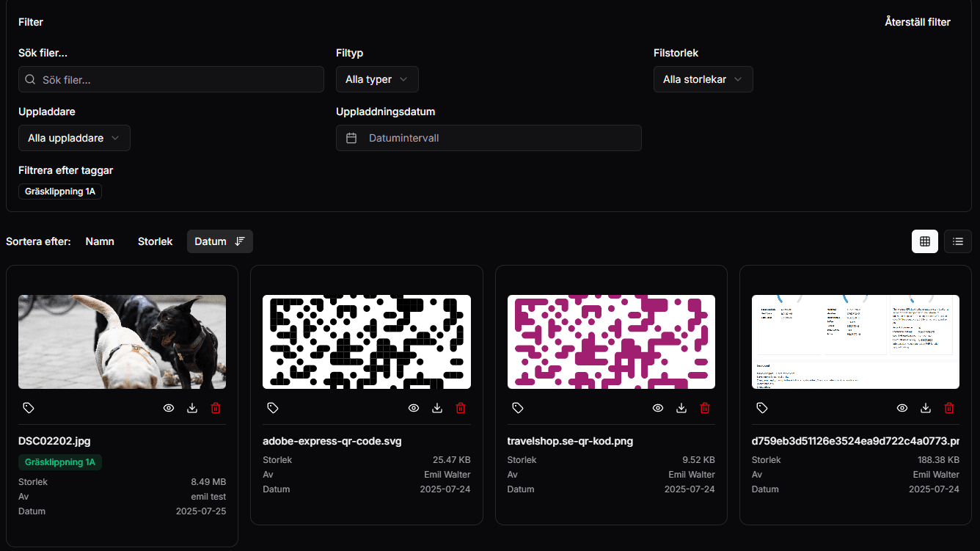Delete d759eb3d51126e file with trash icon
This screenshot has height=551, width=980.
click(x=949, y=408)
